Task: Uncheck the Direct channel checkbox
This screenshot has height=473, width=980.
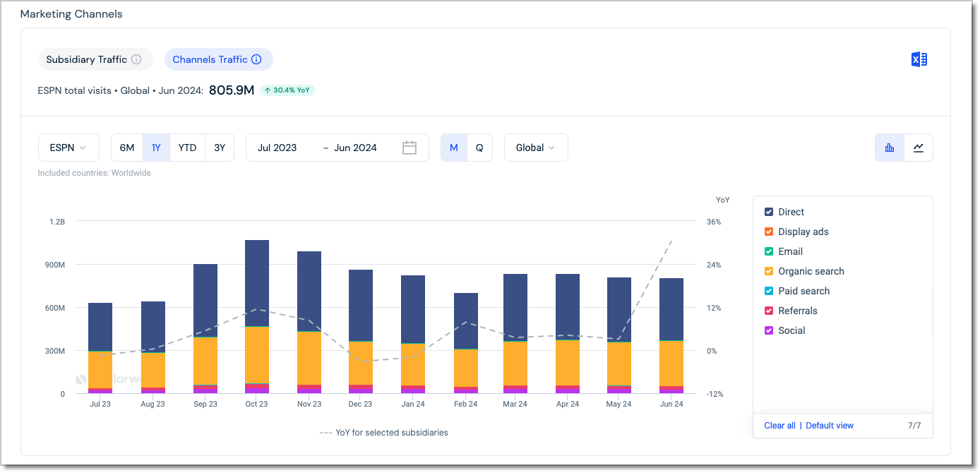Action: click(769, 212)
